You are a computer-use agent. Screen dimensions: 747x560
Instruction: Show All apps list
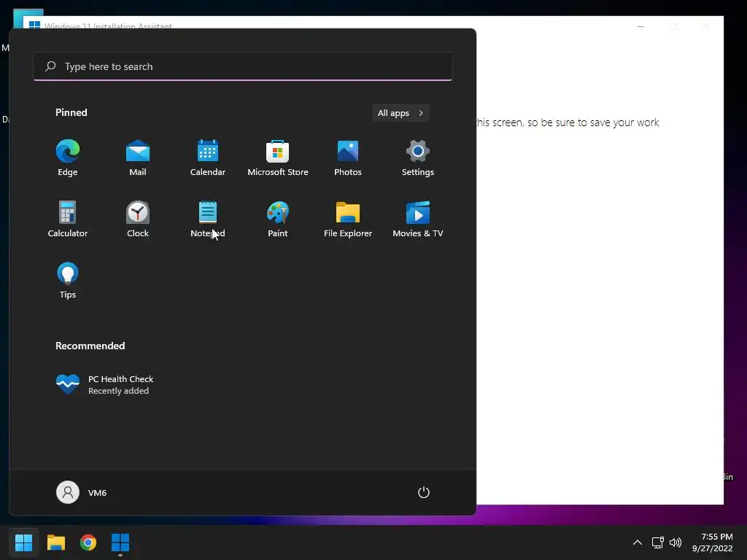point(400,113)
